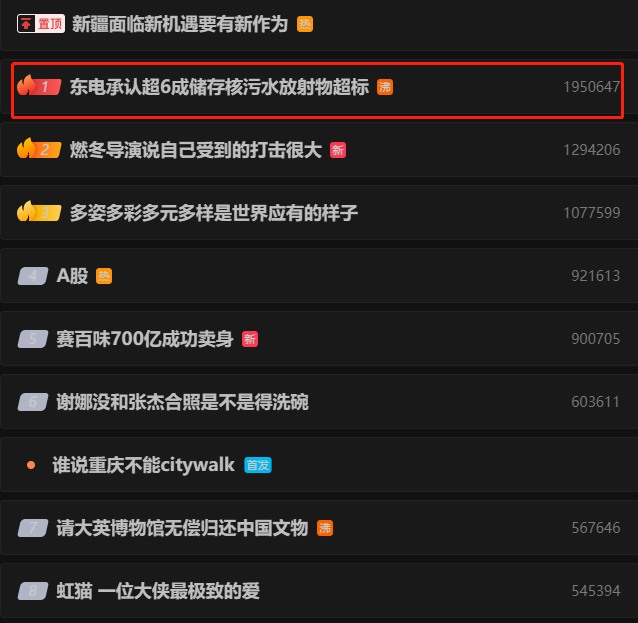Click the 热 badge next to A股
This screenshot has width=638, height=623.
104,276
